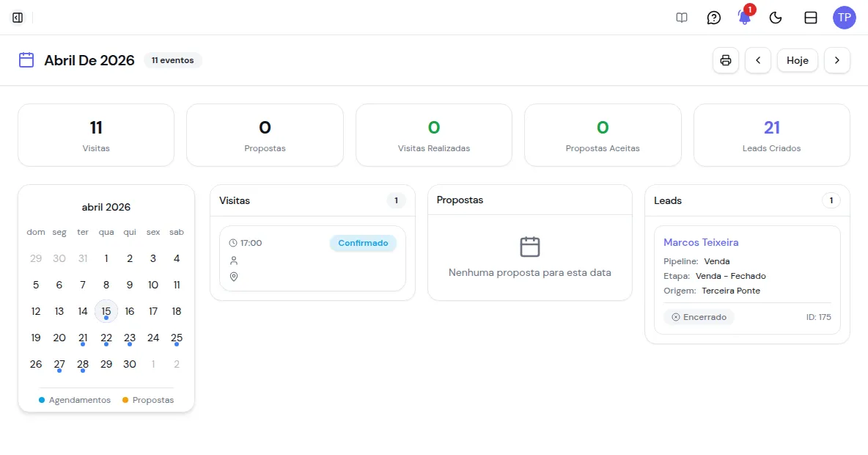Select April 30 in the calendar
Viewport: 868px width, 455px height.
[130, 364]
